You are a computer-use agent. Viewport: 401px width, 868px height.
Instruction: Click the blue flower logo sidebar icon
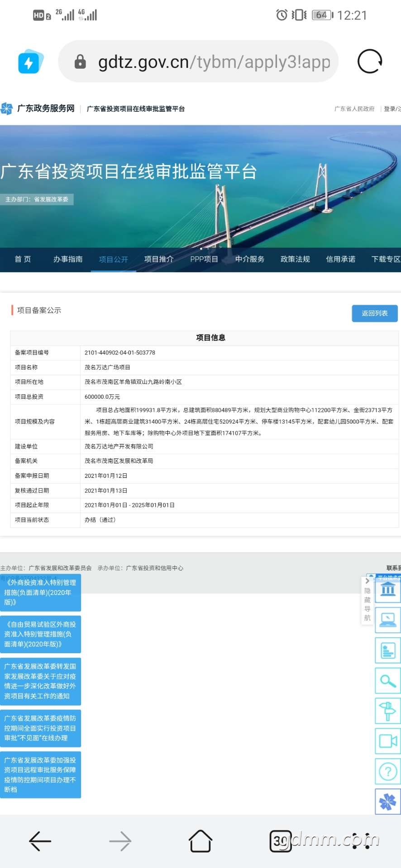(388, 802)
